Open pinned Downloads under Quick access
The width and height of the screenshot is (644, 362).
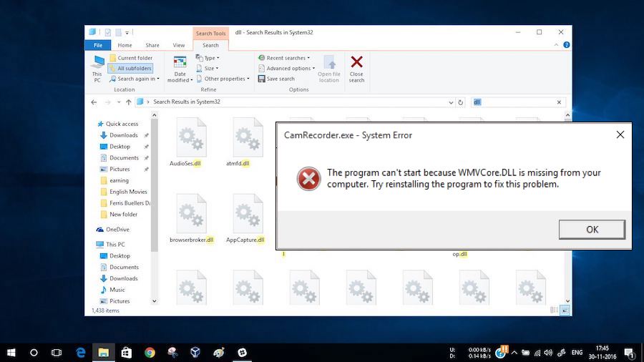click(x=119, y=135)
